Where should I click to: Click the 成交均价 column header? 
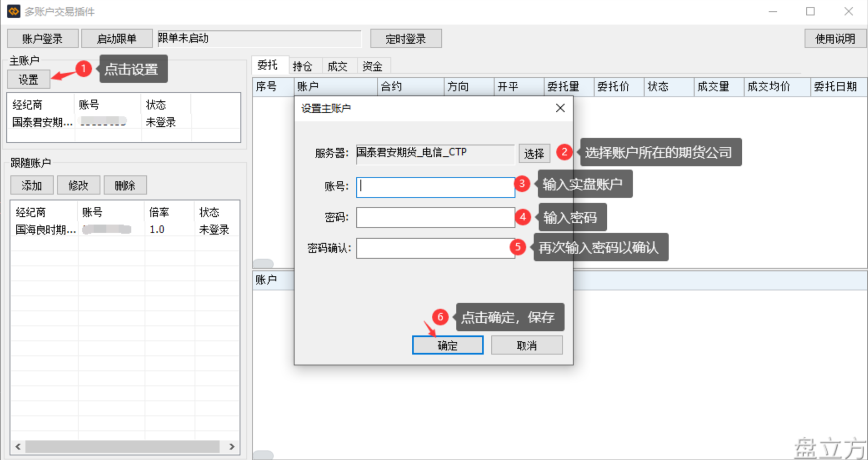click(777, 87)
